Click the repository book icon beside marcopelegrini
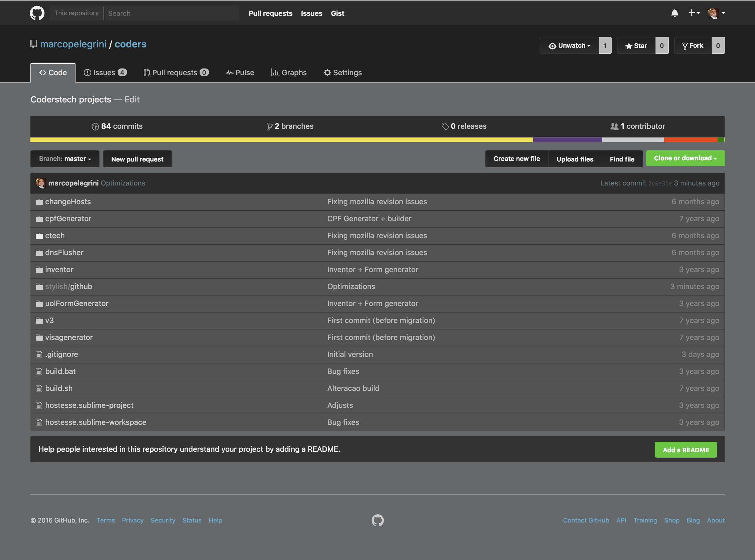The width and height of the screenshot is (755, 560). pyautogui.click(x=34, y=44)
